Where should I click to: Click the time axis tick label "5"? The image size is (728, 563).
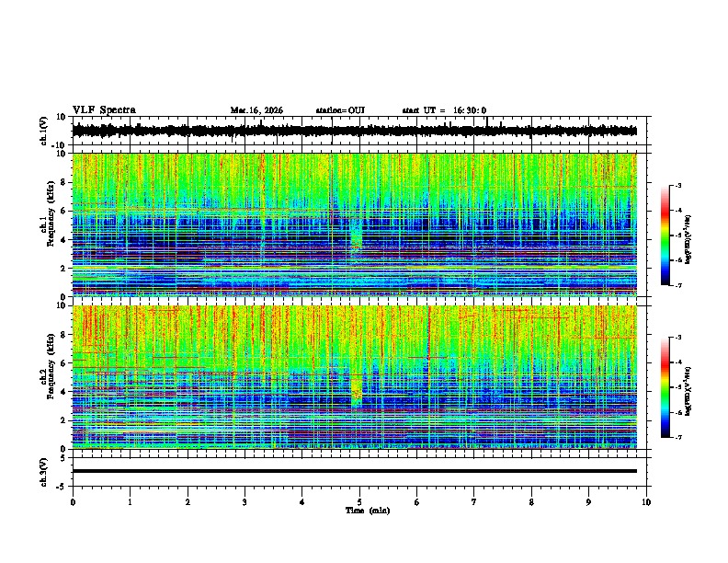[x=359, y=501]
